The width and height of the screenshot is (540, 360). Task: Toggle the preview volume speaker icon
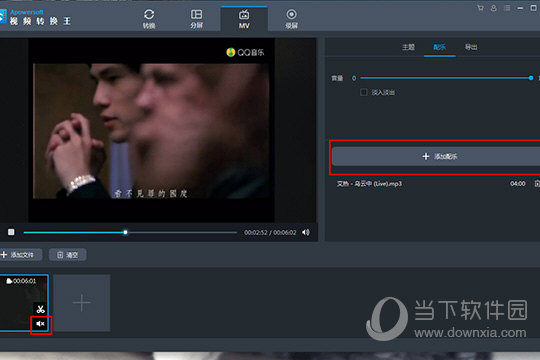[305, 233]
